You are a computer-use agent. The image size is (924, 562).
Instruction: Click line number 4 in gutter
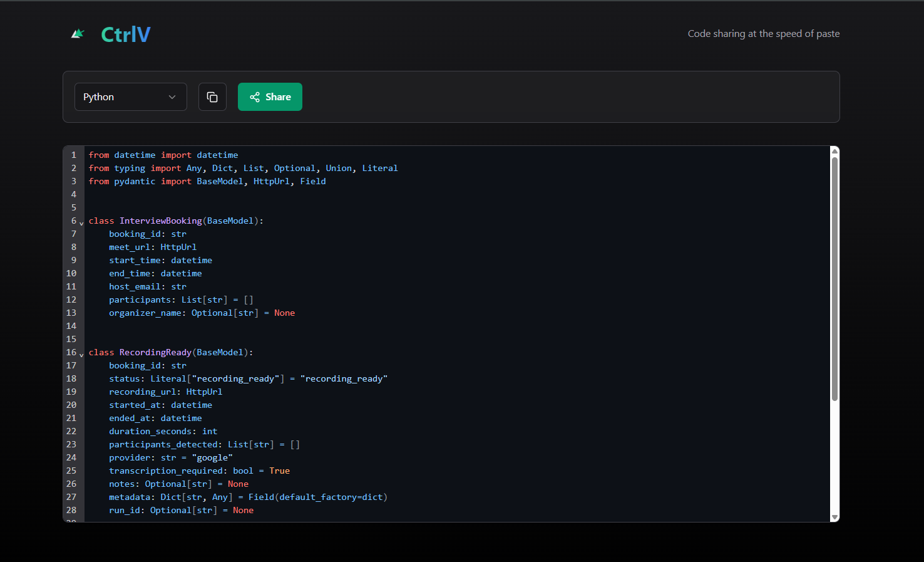point(74,194)
